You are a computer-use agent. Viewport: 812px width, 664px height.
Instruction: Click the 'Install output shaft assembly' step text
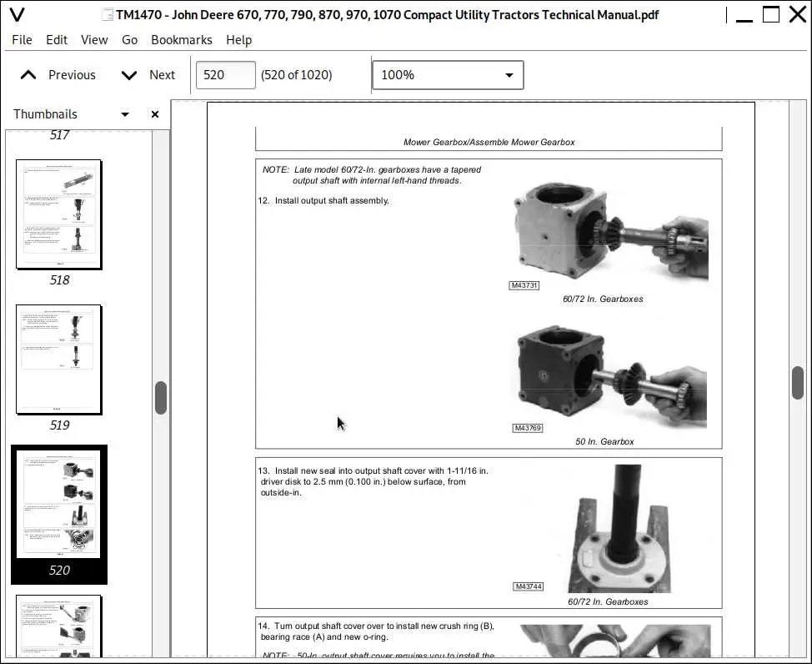(x=323, y=200)
